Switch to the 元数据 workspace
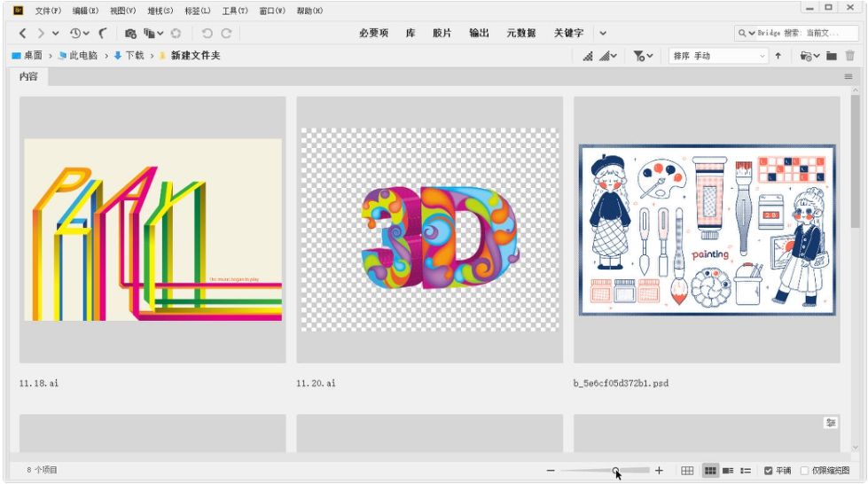Screen dimensions: 868x484 (521, 33)
